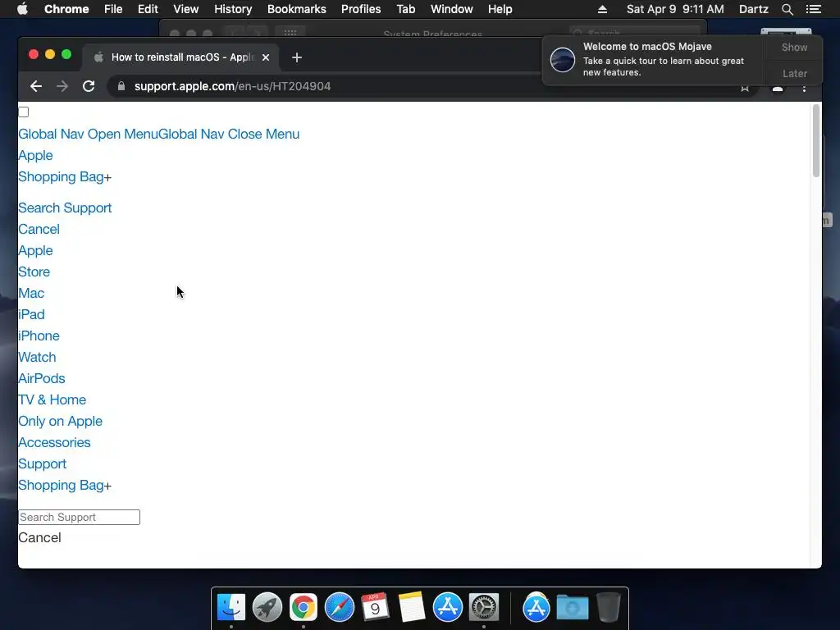Close the How to reinstall macOS tab

pyautogui.click(x=266, y=57)
